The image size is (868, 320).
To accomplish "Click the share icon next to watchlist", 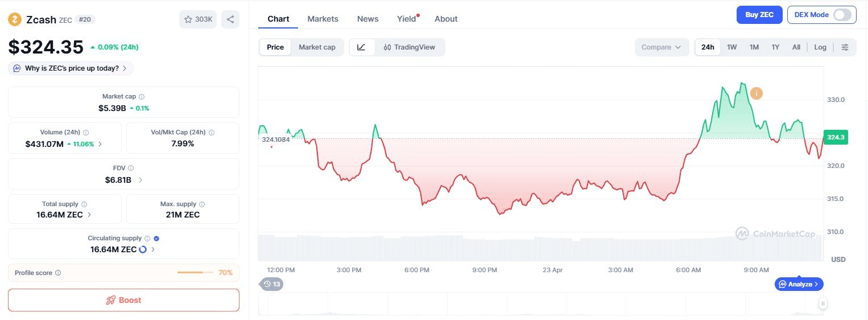I will [x=230, y=19].
